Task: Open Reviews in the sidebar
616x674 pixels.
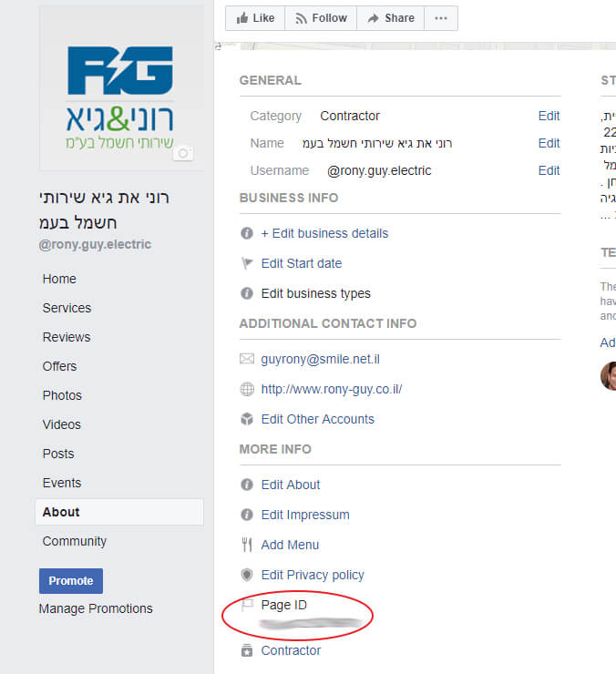Action: [x=67, y=337]
